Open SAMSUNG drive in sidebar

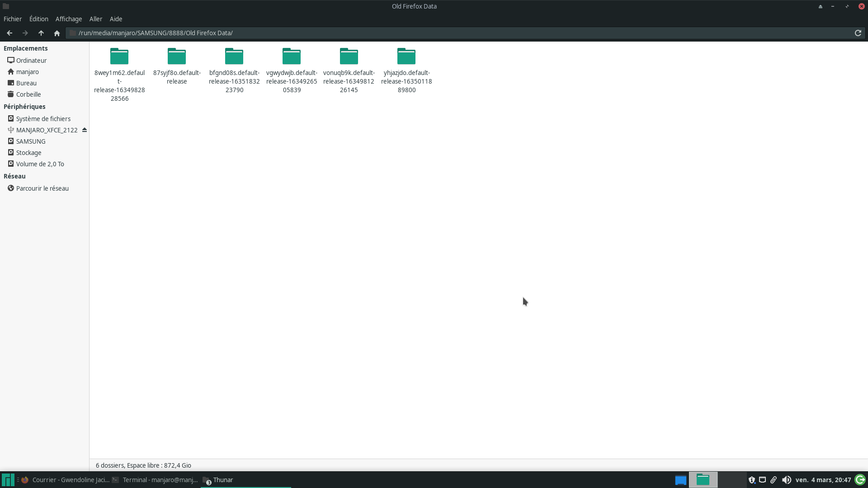point(31,141)
